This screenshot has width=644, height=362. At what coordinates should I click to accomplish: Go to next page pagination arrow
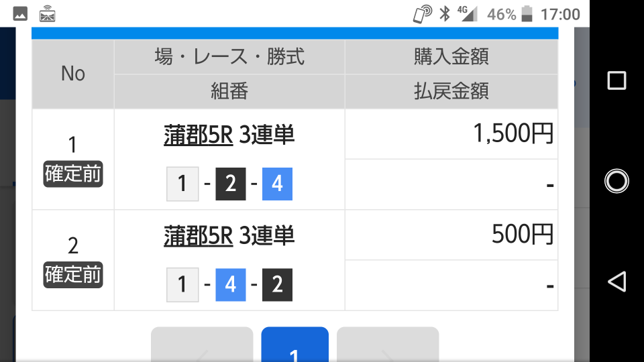click(x=388, y=345)
